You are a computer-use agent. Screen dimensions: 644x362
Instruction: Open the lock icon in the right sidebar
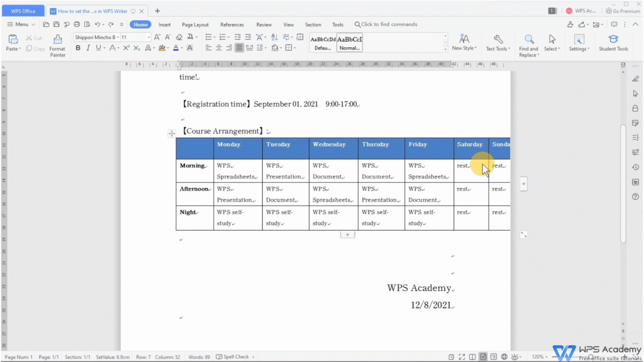(x=635, y=108)
